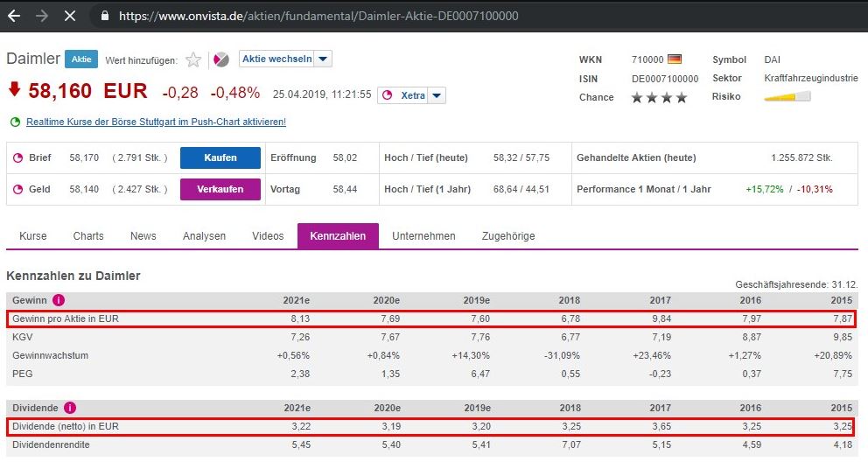Click the yellow Risiko indicator bar

click(x=787, y=97)
